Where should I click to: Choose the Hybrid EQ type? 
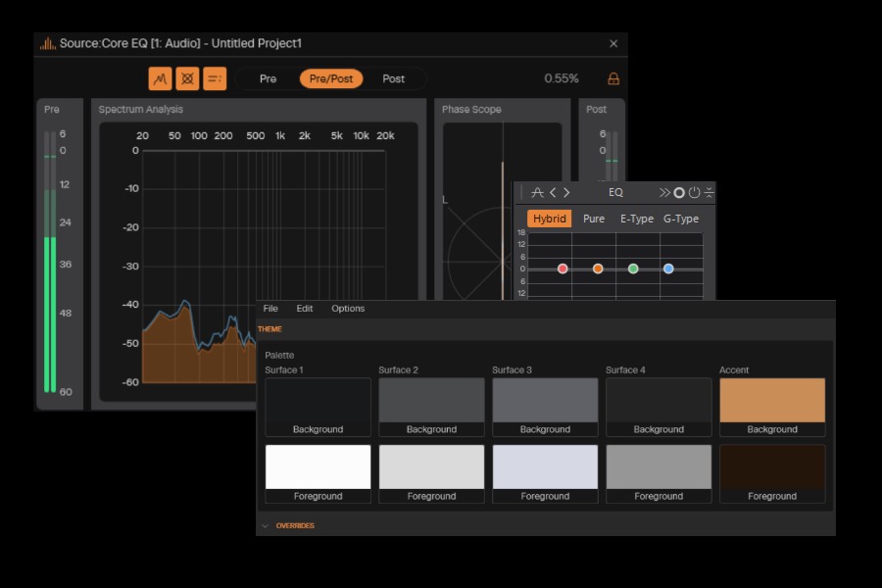tap(549, 219)
